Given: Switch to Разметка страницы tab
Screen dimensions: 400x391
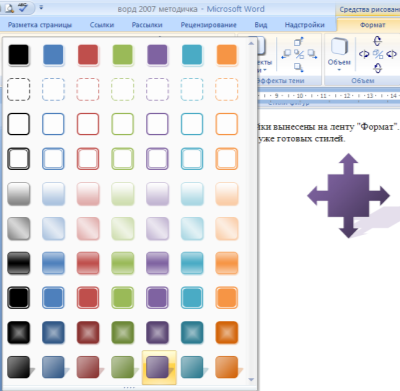Looking at the screenshot, I should [40, 25].
